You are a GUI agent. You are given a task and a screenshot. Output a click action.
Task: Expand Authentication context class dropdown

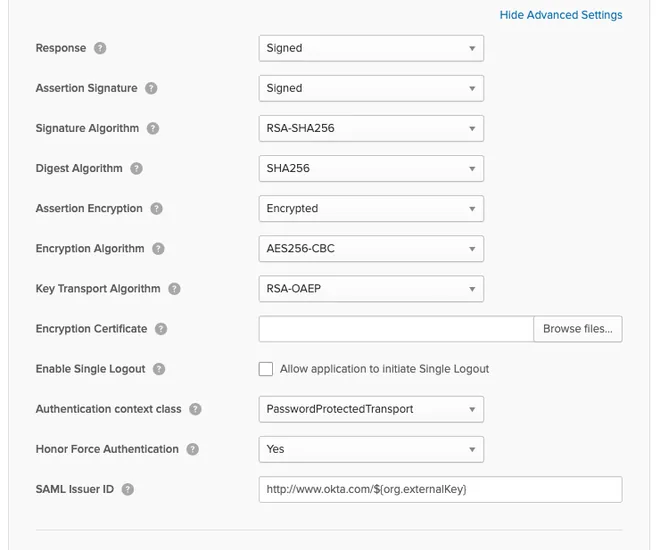pos(371,409)
